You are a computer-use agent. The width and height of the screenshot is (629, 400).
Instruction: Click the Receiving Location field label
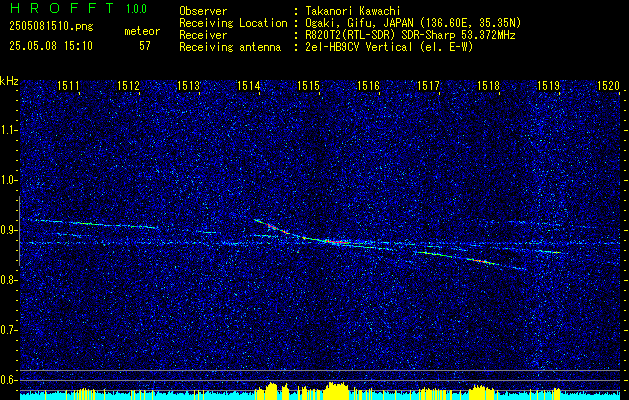[x=233, y=23]
